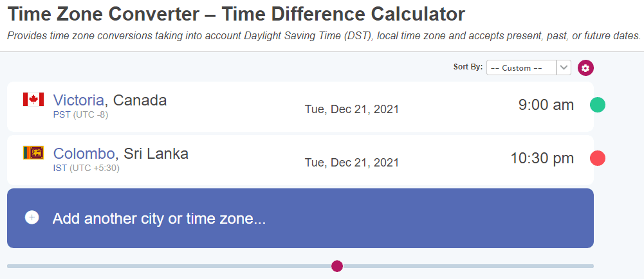This screenshot has width=644, height=279.
Task: Click the time slider handle
Action: (336, 266)
